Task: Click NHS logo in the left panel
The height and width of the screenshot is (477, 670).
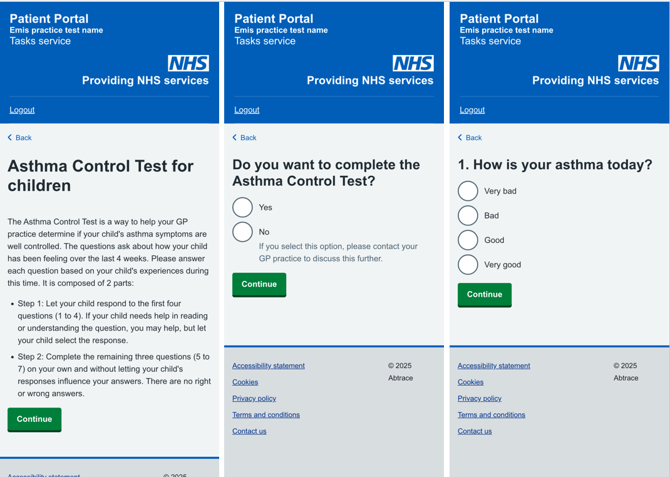Action: pyautogui.click(x=188, y=63)
